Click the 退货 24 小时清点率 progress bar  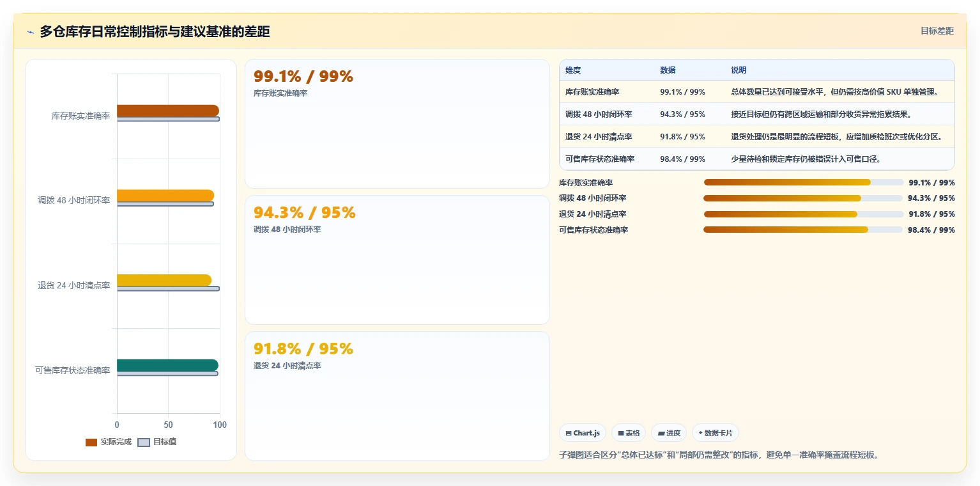point(804,214)
